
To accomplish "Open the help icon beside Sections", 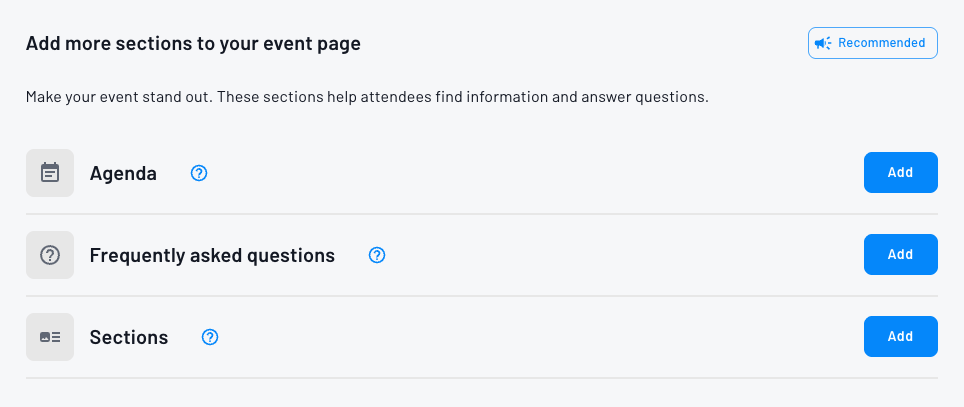I will pos(210,337).
